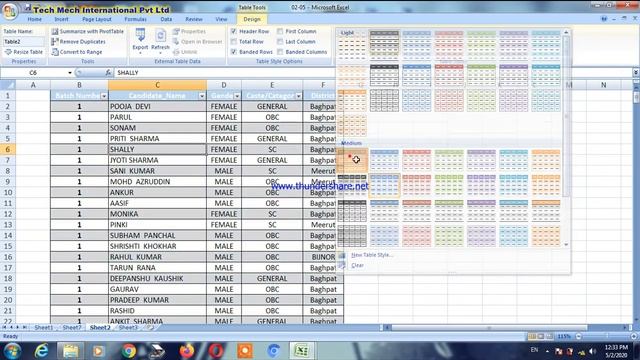This screenshot has width=640, height=360.
Task: Open the Page Layout ribbon tab
Action: pos(97,19)
